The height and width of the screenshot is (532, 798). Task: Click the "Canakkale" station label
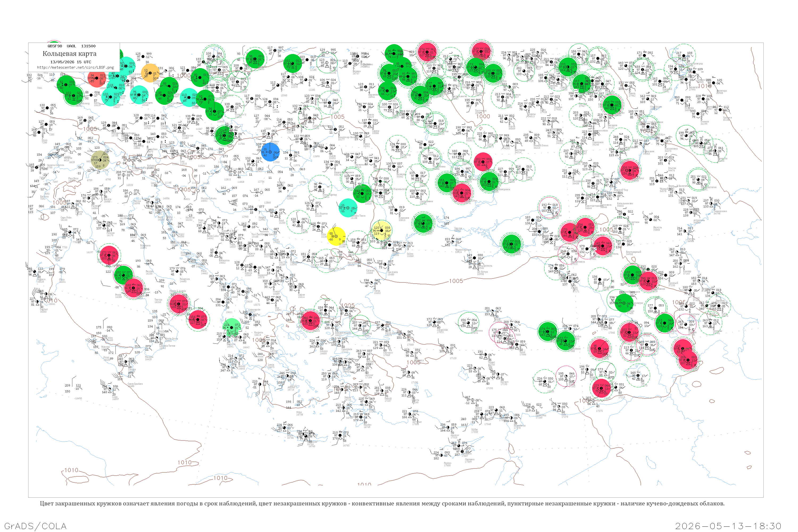347,350
